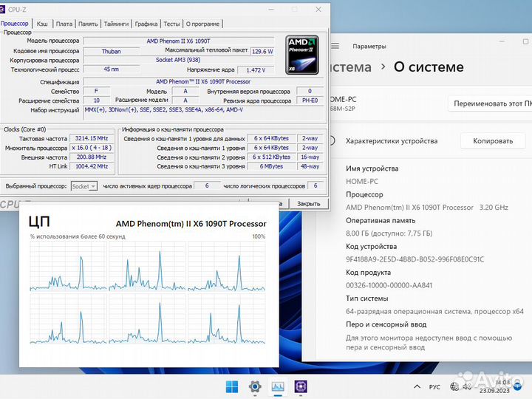Switch to the Кэш tab in CPU-Z
532x399 pixels.
tap(42, 24)
